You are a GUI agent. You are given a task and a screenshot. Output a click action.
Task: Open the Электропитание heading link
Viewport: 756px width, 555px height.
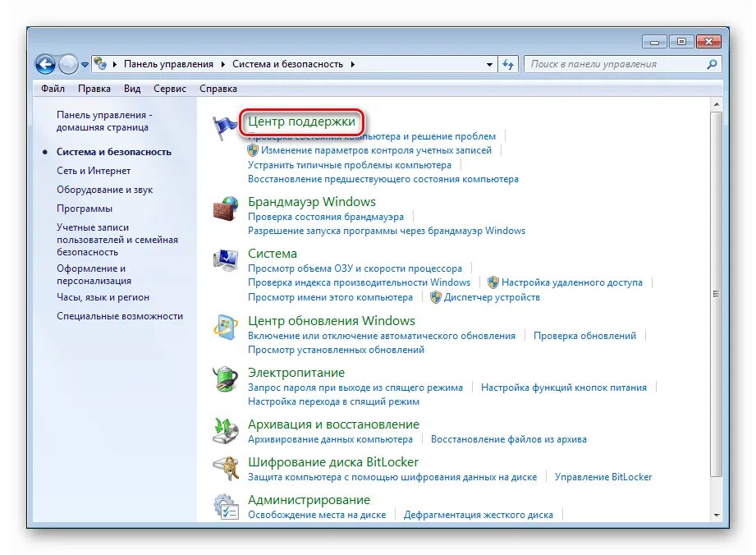296,373
